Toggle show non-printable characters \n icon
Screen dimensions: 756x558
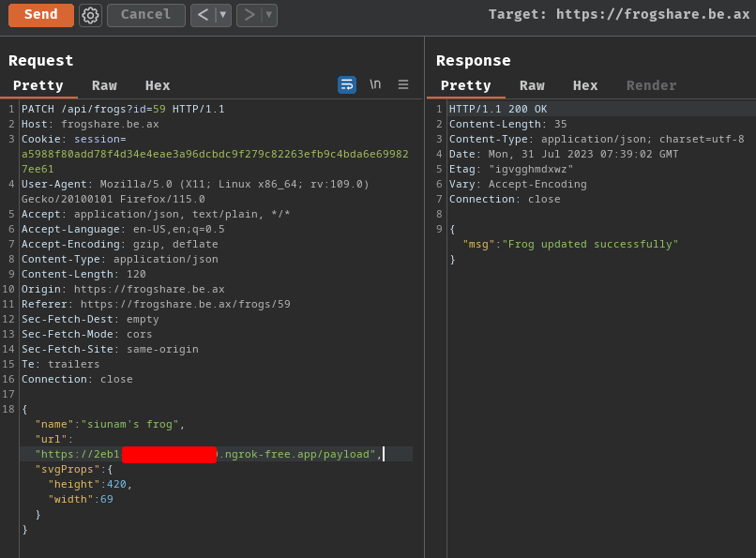(375, 84)
